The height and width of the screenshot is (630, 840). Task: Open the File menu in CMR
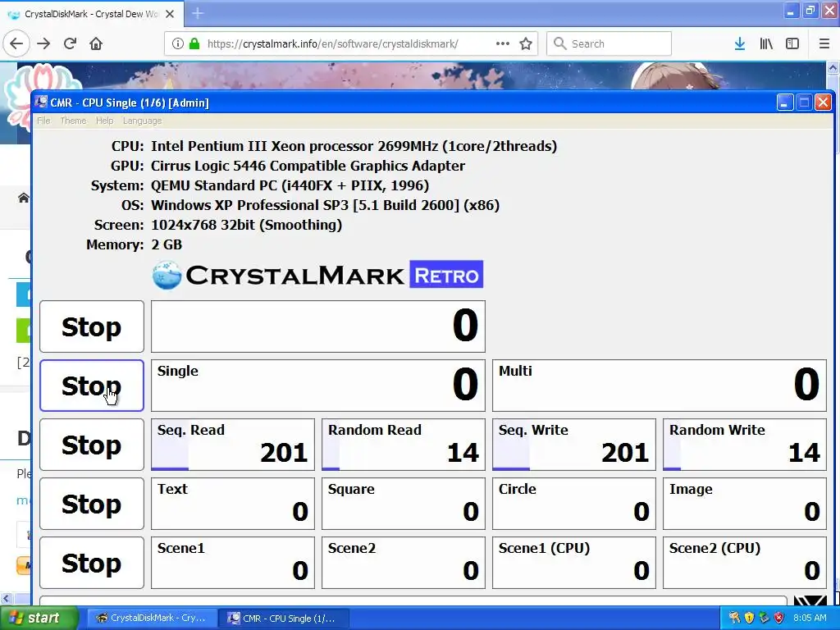point(43,121)
